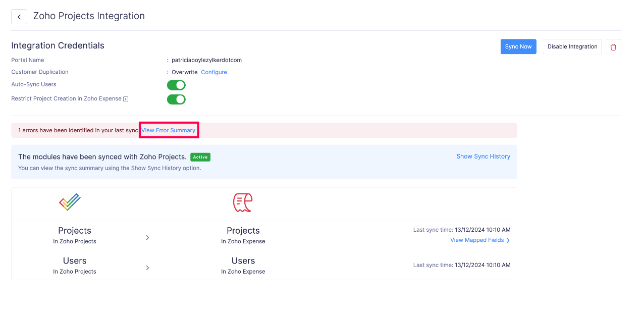Disable the Auto-Sync Users toggle
The image size is (644, 313).
[x=176, y=85]
